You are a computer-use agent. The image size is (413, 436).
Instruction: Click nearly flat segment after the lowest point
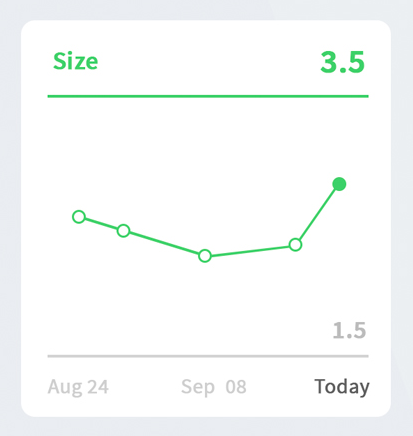point(250,250)
